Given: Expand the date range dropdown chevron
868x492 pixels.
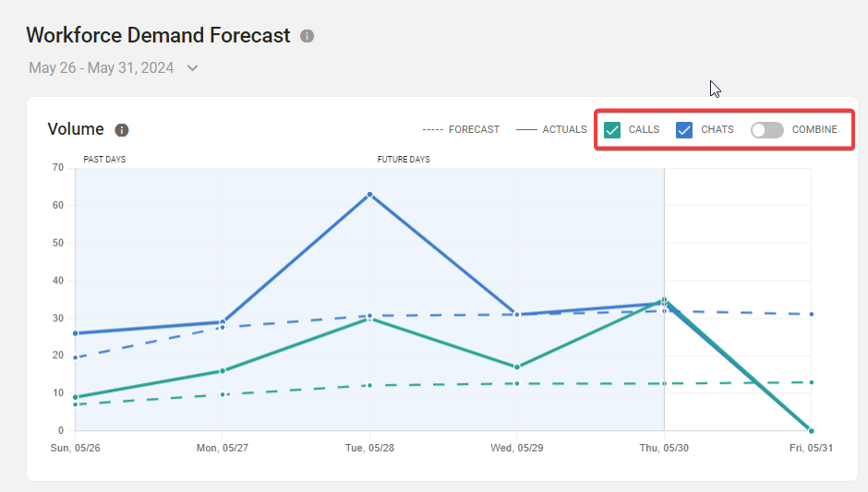Looking at the screenshot, I should [192, 67].
